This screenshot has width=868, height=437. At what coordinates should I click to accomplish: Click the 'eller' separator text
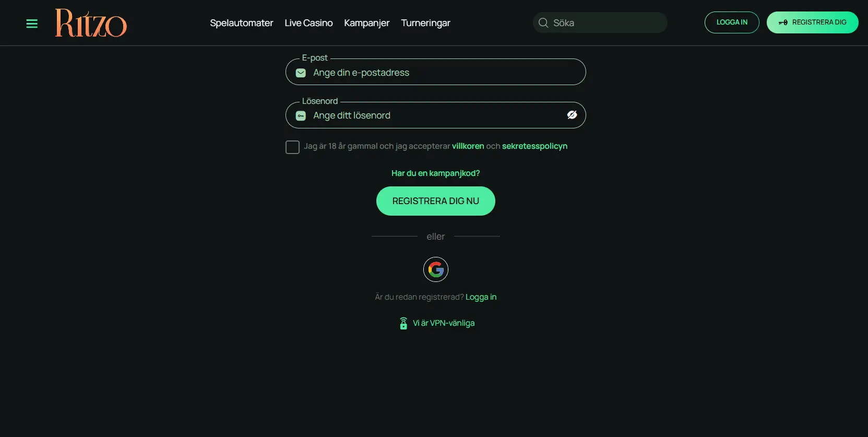click(x=436, y=237)
